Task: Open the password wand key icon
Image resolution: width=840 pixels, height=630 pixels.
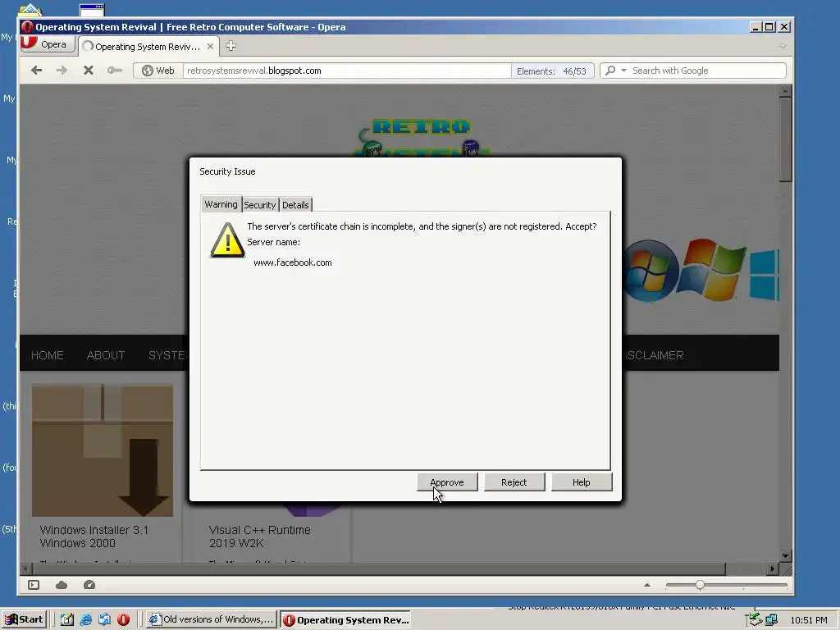Action: point(114,71)
